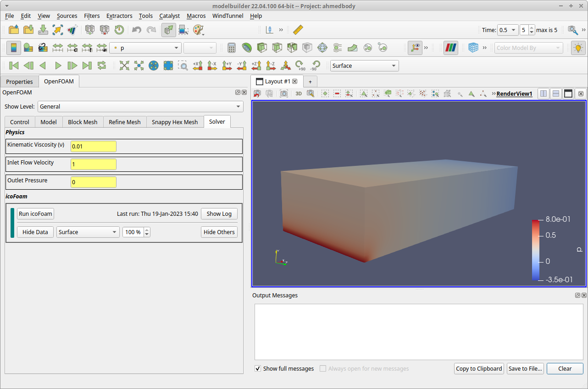
Task: Click the Run icoFoam button
Action: [35, 214]
